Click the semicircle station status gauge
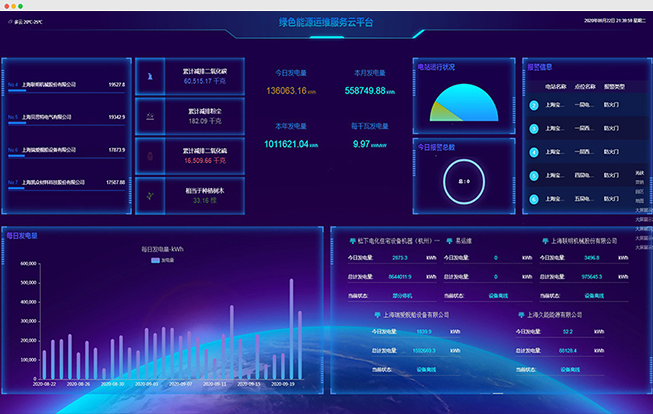The width and height of the screenshot is (653, 414). 464,103
